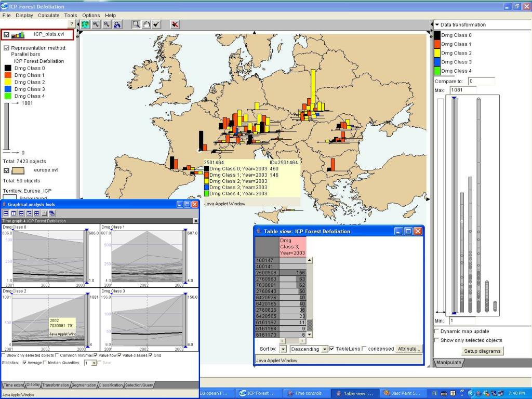Click the keyboard icon in system tray
This screenshot has height=399, width=532.
pos(444,393)
